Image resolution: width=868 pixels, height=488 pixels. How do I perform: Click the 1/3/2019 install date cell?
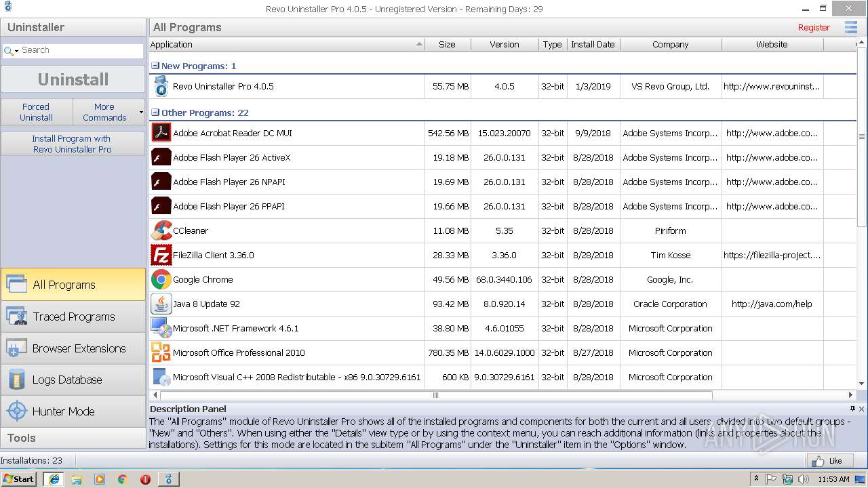click(593, 86)
